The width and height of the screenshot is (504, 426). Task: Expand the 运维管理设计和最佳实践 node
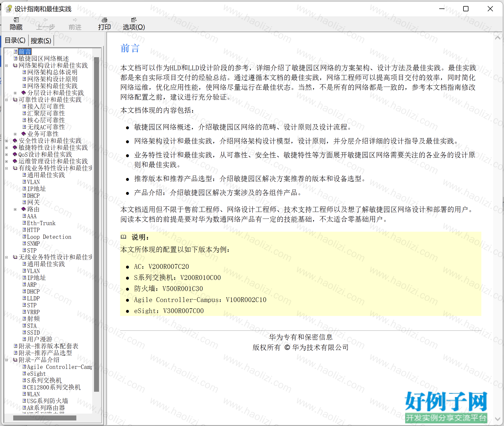7,161
